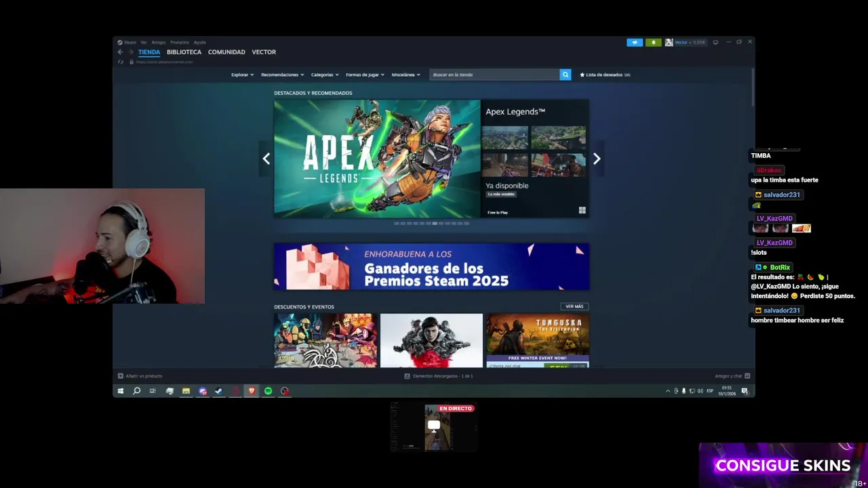Open the Ver menu
This screenshot has width=868, height=488.
coord(144,42)
